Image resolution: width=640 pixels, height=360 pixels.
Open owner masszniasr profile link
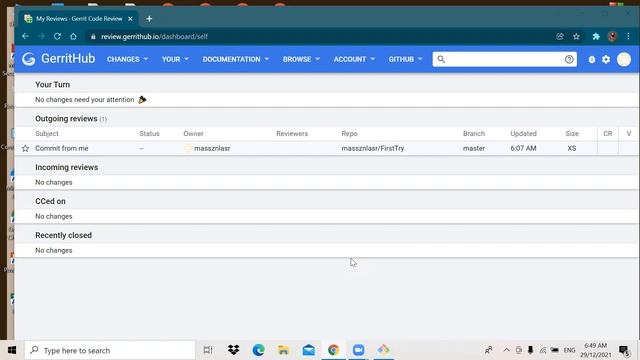coord(212,149)
